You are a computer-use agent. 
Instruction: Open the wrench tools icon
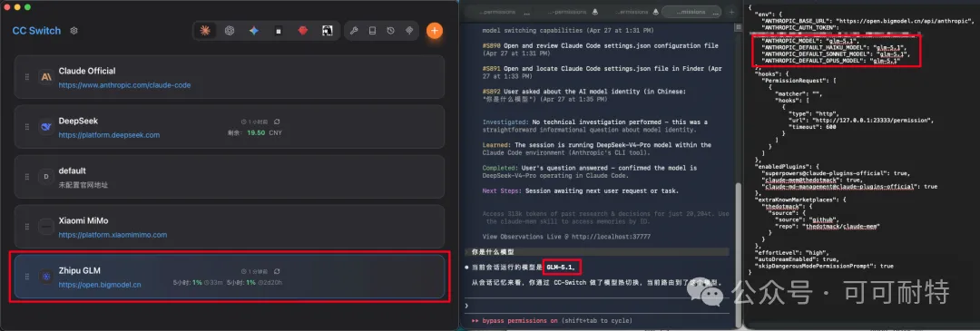[354, 30]
